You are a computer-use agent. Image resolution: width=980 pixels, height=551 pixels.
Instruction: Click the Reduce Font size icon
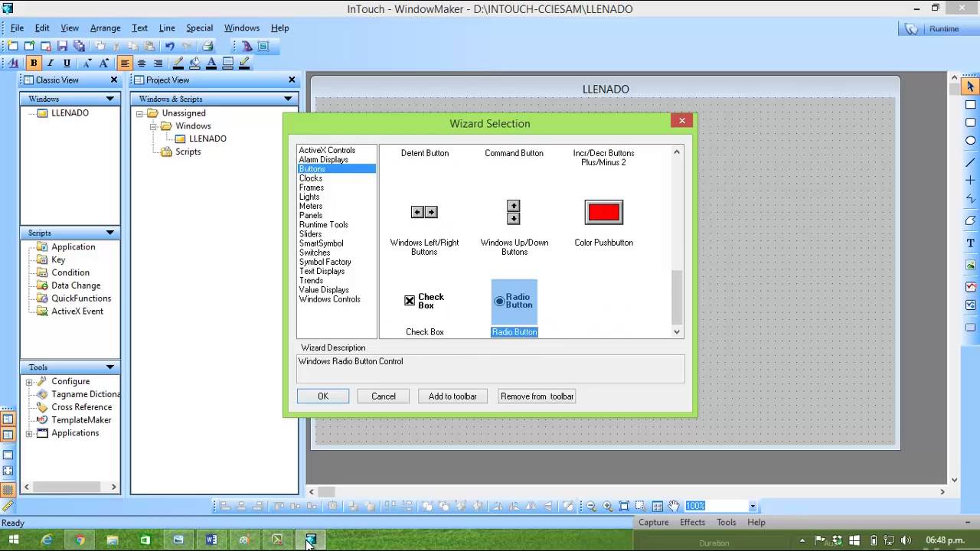(x=87, y=63)
